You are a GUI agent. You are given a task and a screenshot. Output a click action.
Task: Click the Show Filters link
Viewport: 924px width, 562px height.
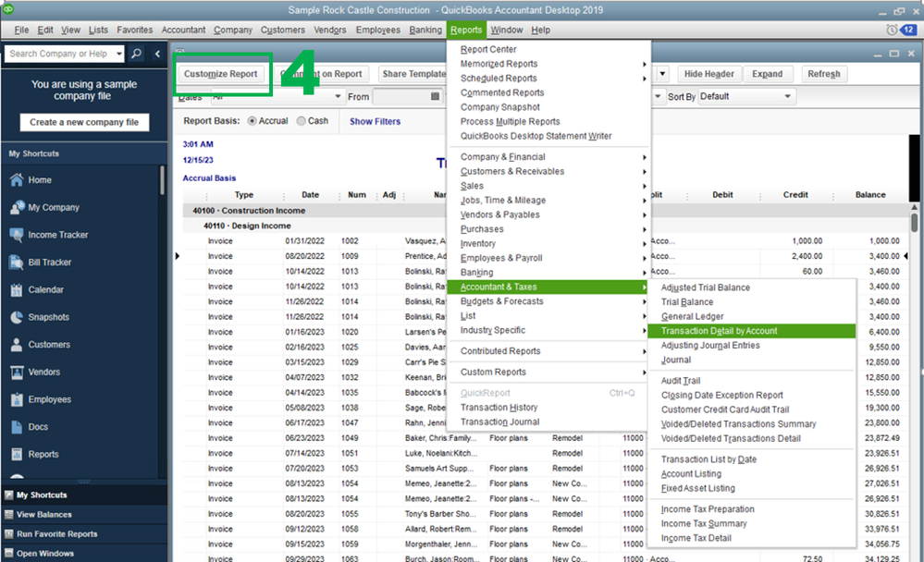[x=375, y=121]
